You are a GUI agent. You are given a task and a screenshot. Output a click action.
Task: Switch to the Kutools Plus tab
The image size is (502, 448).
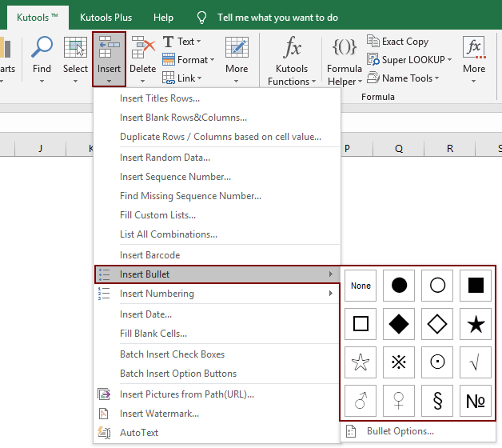click(x=106, y=17)
